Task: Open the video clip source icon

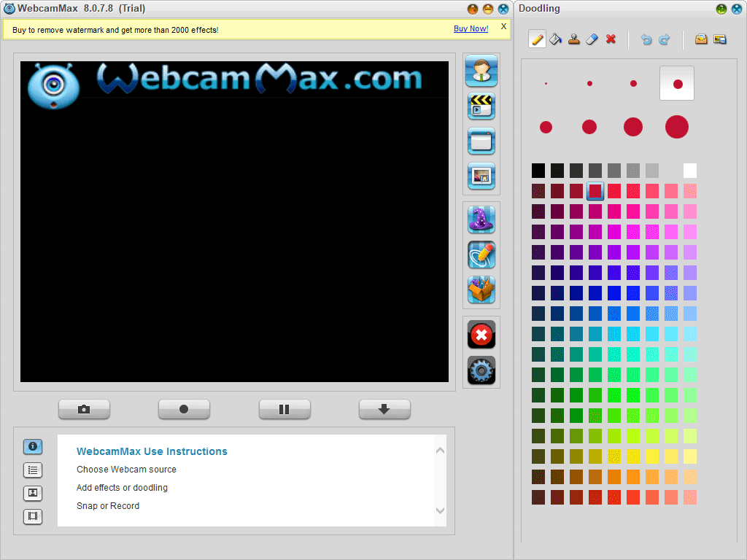Action: (x=481, y=106)
